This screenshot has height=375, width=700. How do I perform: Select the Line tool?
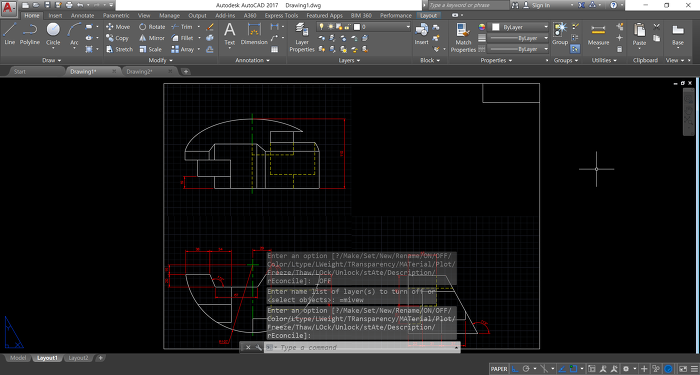pyautogui.click(x=10, y=34)
